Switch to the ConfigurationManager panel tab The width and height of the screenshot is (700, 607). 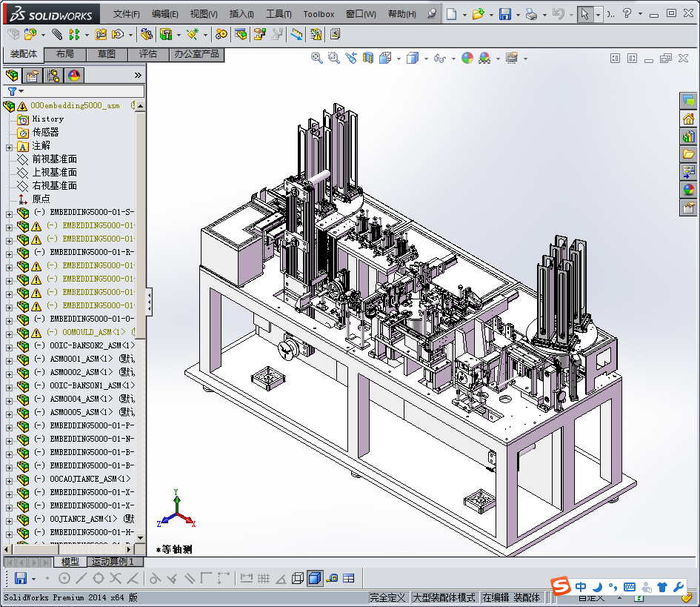click(x=53, y=76)
